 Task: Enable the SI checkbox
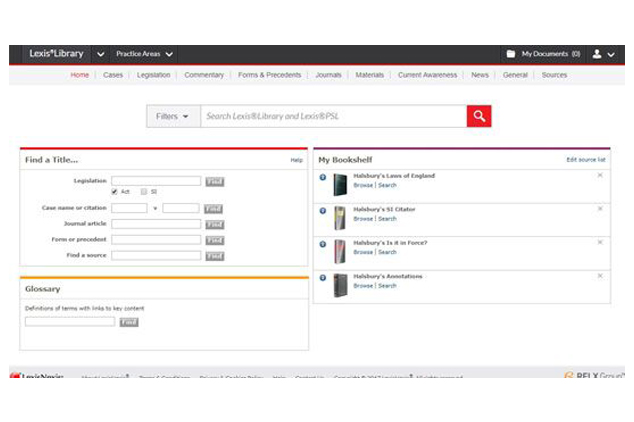tap(144, 191)
